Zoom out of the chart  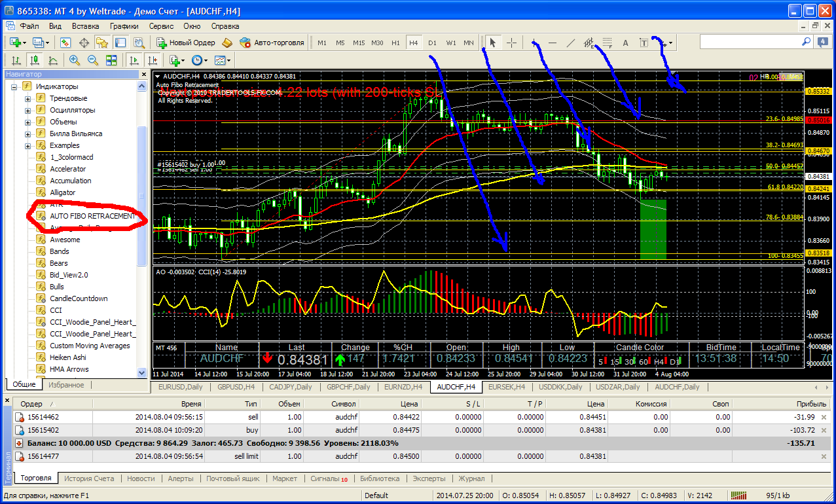point(92,60)
